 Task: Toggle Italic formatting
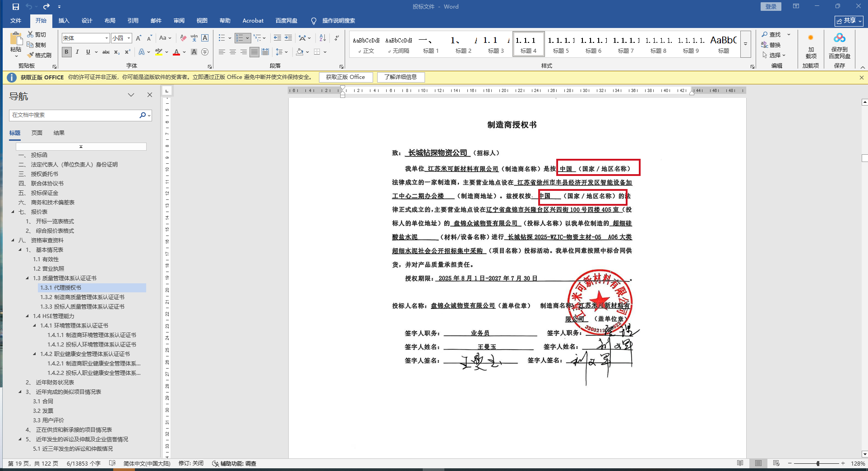click(77, 52)
